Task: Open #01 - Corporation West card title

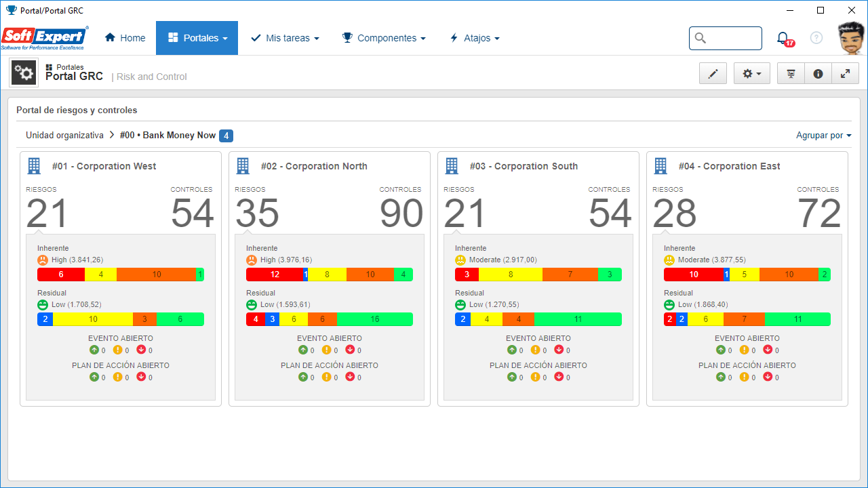Action: click(x=104, y=166)
